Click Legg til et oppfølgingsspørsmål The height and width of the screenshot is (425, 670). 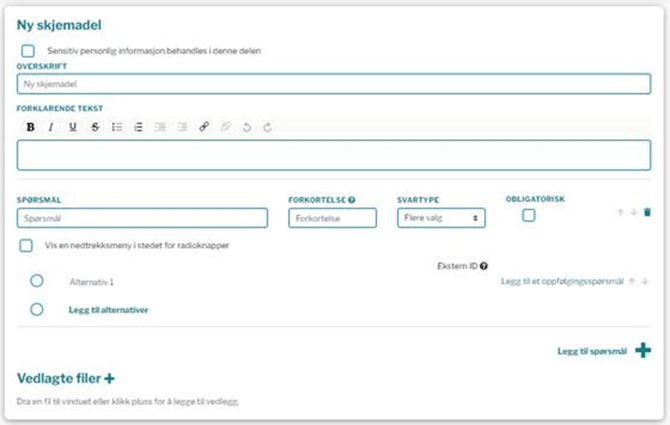pos(561,283)
